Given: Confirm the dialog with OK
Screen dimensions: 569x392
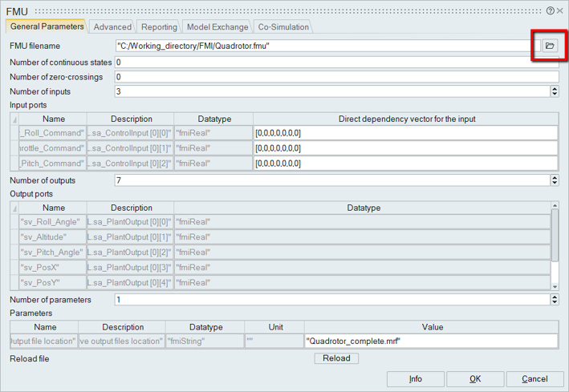Looking at the screenshot, I should [475, 379].
